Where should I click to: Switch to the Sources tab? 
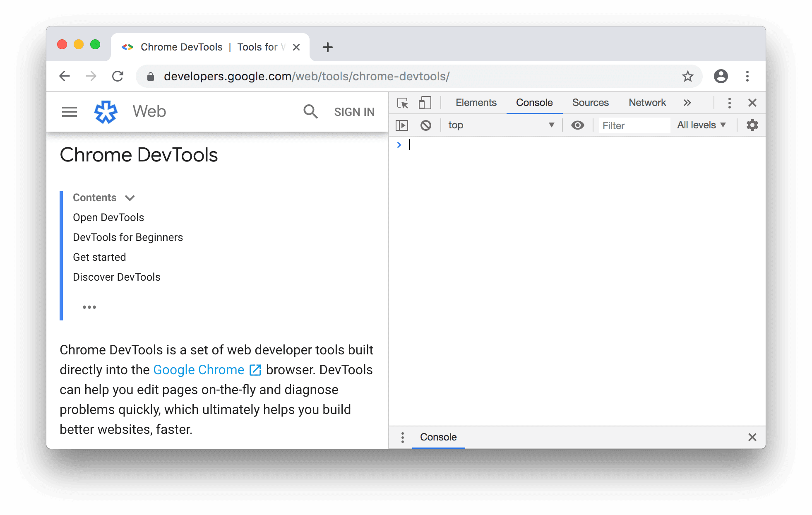pos(589,101)
